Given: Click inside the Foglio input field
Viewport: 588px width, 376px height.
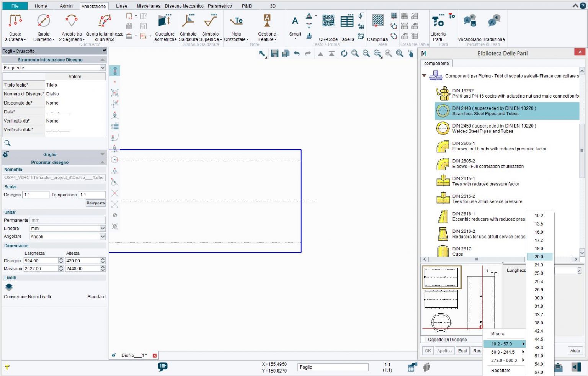Looking at the screenshot, I should 332,367.
